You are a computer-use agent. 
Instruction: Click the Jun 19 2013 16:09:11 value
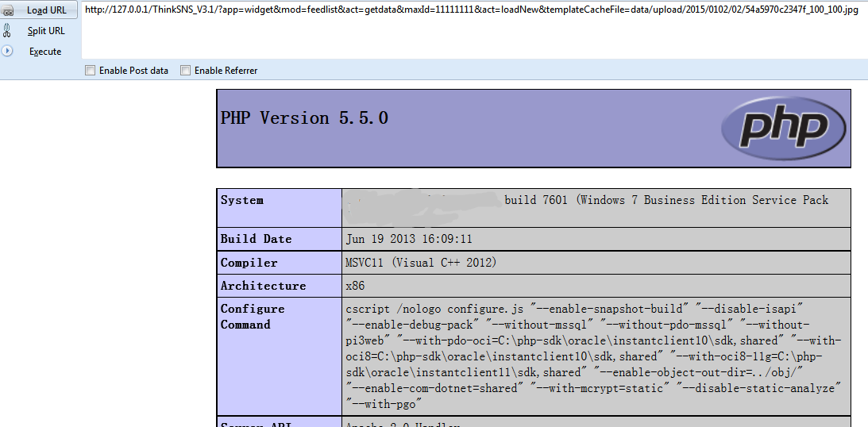click(x=409, y=239)
